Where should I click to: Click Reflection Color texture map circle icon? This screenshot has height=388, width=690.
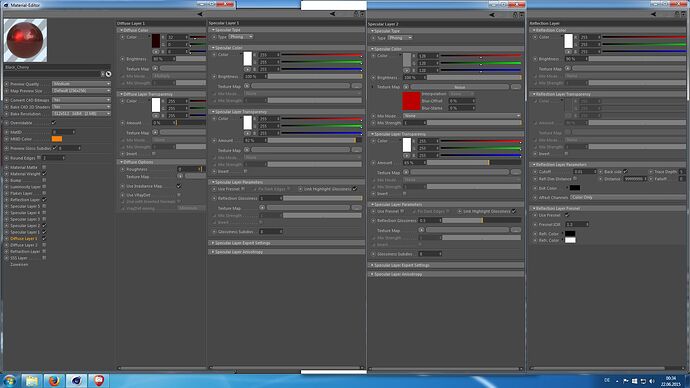click(x=568, y=69)
